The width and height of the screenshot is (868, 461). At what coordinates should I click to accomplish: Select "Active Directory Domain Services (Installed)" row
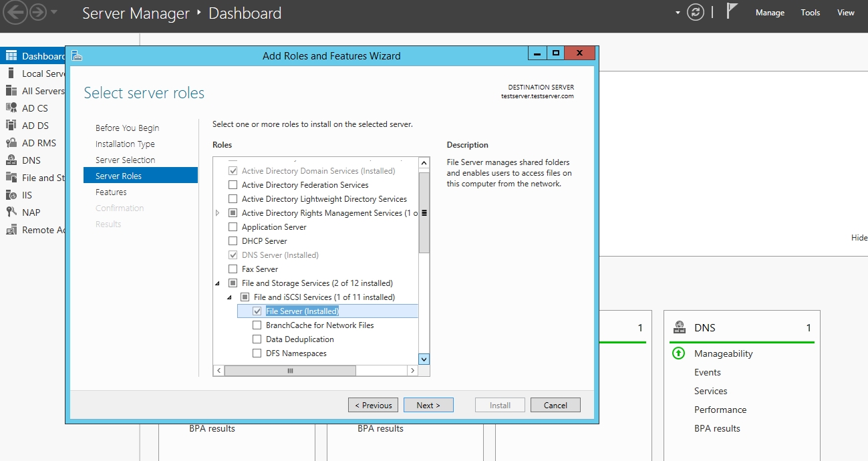318,171
